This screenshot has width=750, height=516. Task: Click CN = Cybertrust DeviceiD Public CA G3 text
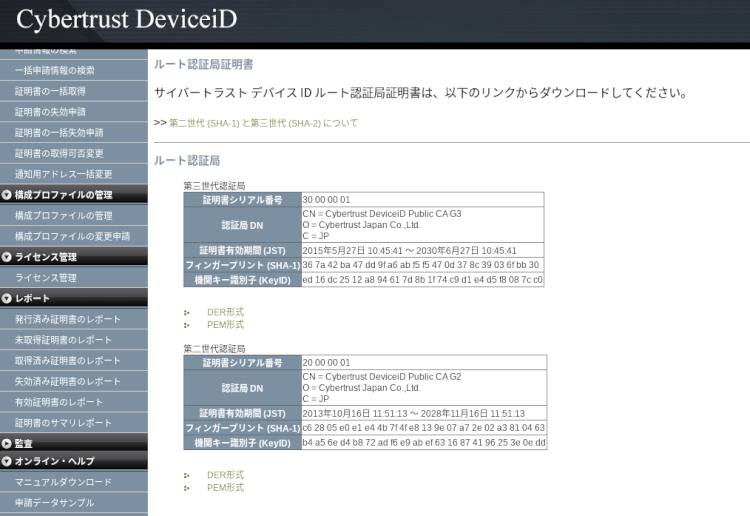pyautogui.click(x=382, y=214)
